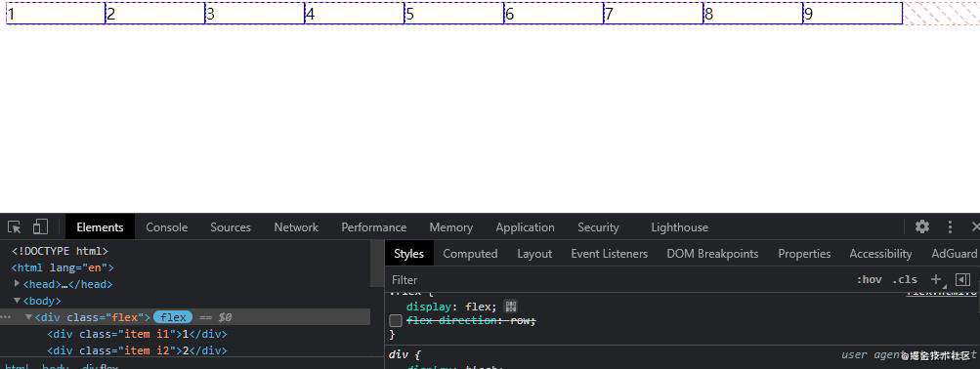Click the .cls button in Styles
This screenshot has height=369, width=980.
905,279
